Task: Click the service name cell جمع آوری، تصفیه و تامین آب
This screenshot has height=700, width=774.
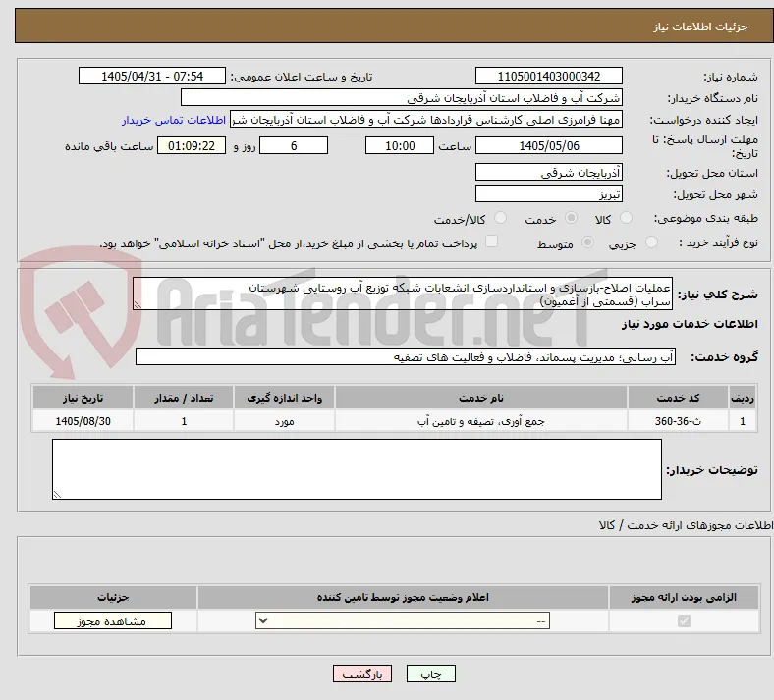Action: click(x=481, y=421)
